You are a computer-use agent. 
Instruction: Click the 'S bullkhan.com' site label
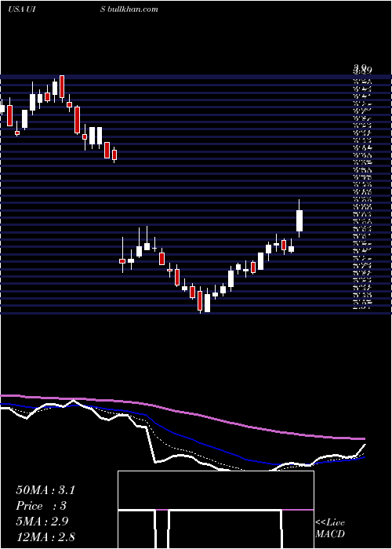[129, 9]
